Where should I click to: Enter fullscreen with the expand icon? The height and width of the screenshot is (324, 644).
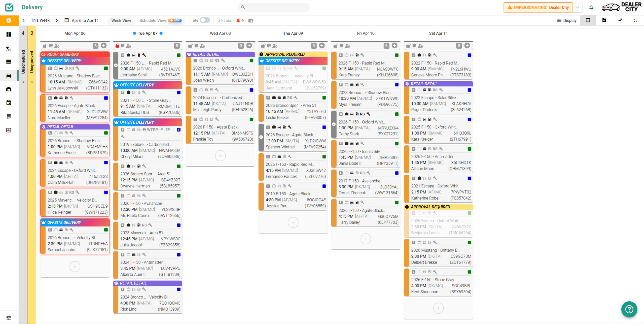click(x=636, y=20)
